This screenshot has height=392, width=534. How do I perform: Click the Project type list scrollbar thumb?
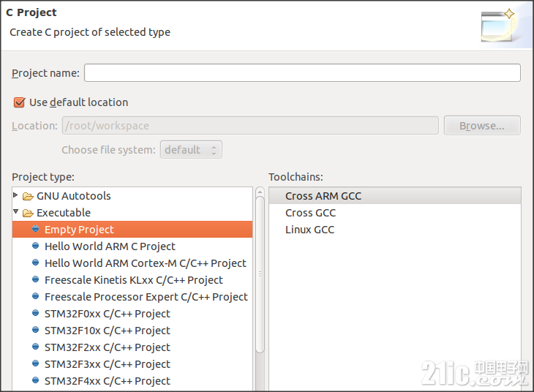[x=260, y=274]
